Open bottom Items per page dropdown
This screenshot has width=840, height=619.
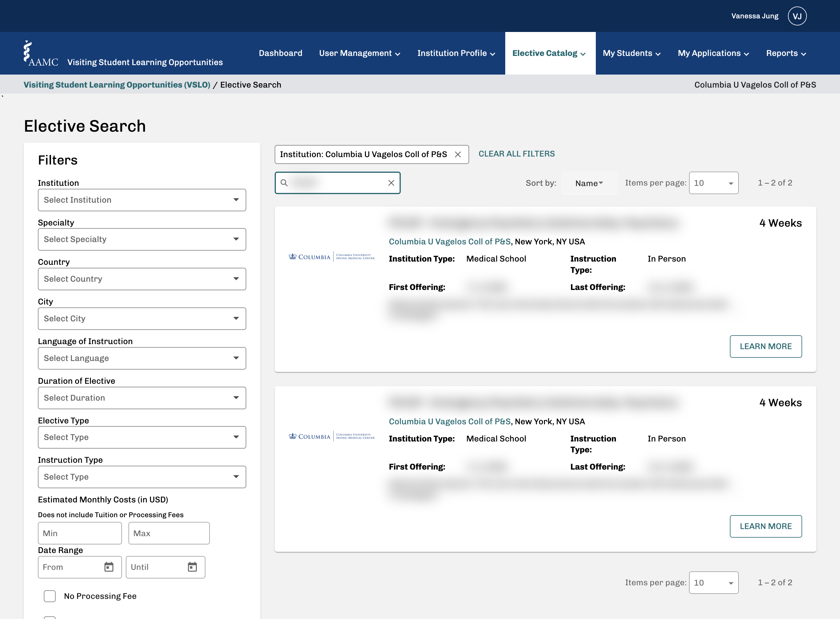pyautogui.click(x=714, y=583)
